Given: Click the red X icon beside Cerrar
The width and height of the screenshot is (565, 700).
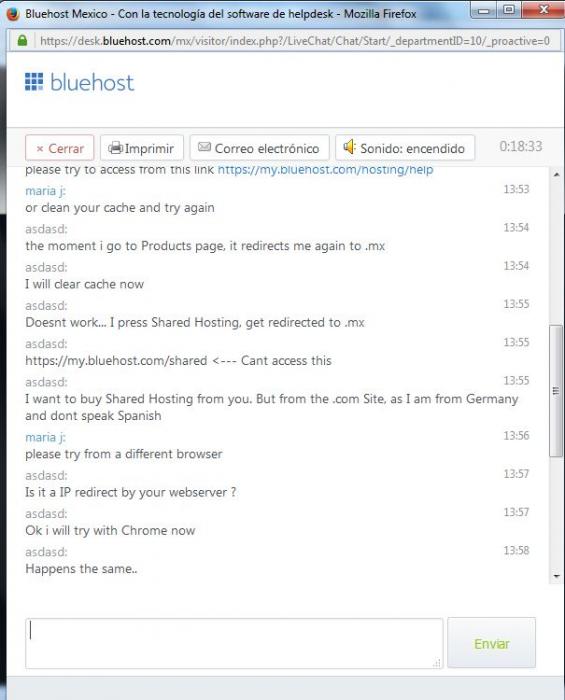Looking at the screenshot, I should [x=40, y=149].
